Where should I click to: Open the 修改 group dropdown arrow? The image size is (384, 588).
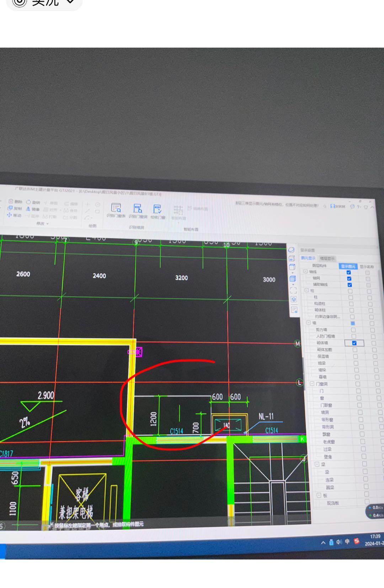coord(47,224)
